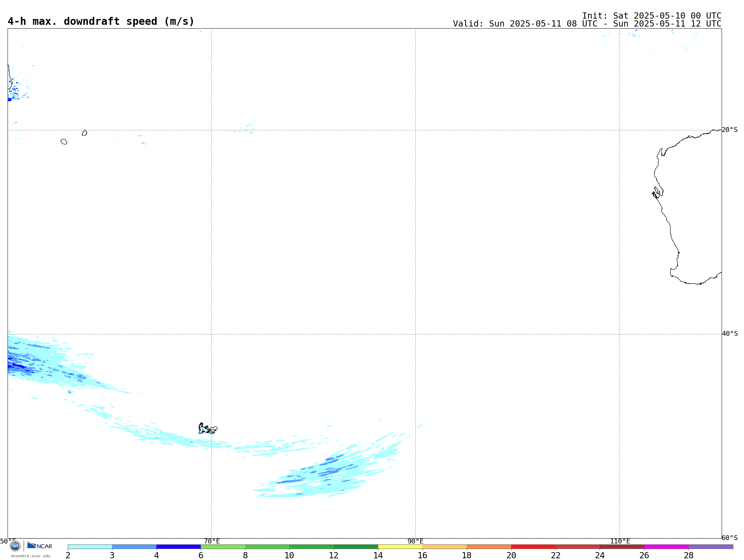Click the 110°E longitude label

[x=620, y=541]
